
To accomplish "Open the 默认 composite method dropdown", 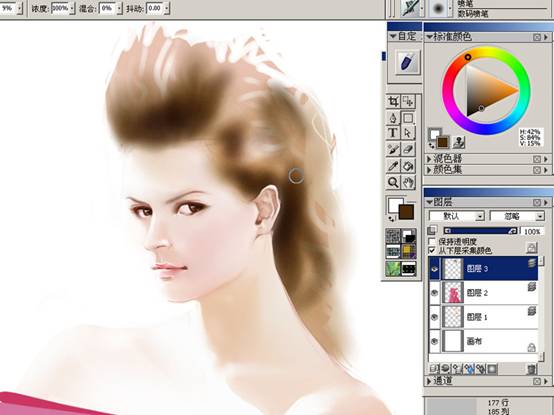I will pos(456,216).
